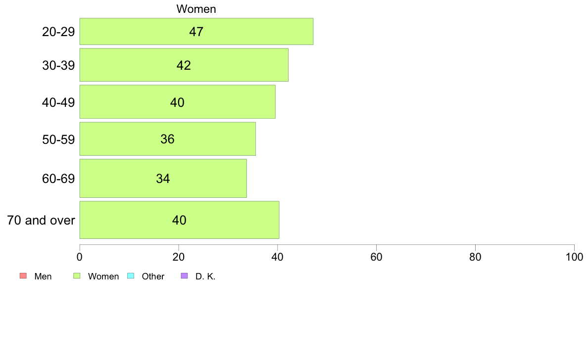This screenshot has height=364, width=588.
Task: Click the Women chart title
Action: click(x=196, y=9)
